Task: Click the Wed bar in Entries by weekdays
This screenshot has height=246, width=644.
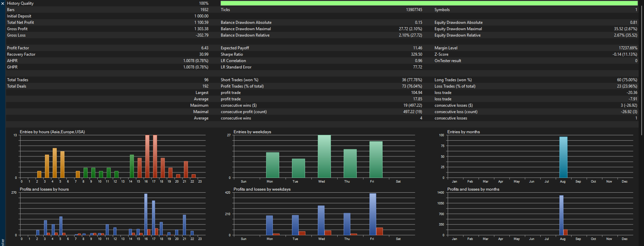Action: point(324,156)
